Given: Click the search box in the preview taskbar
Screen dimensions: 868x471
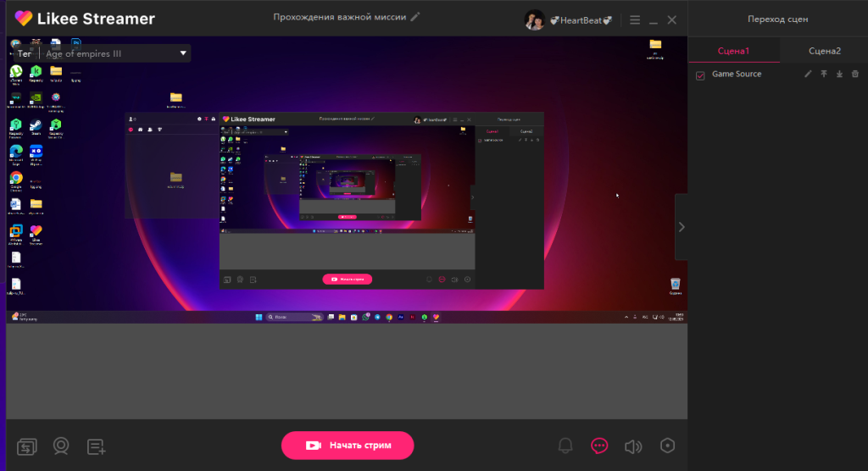Looking at the screenshot, I should 294,317.
